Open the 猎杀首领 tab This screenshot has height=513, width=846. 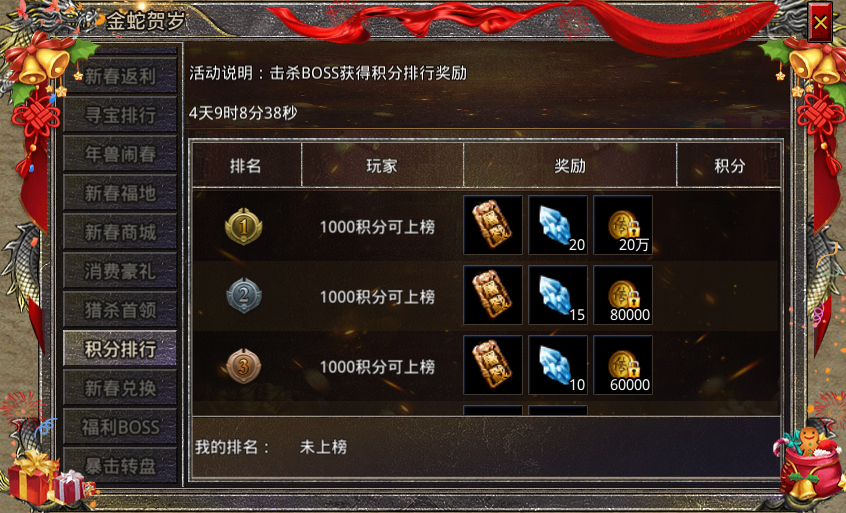click(x=120, y=310)
